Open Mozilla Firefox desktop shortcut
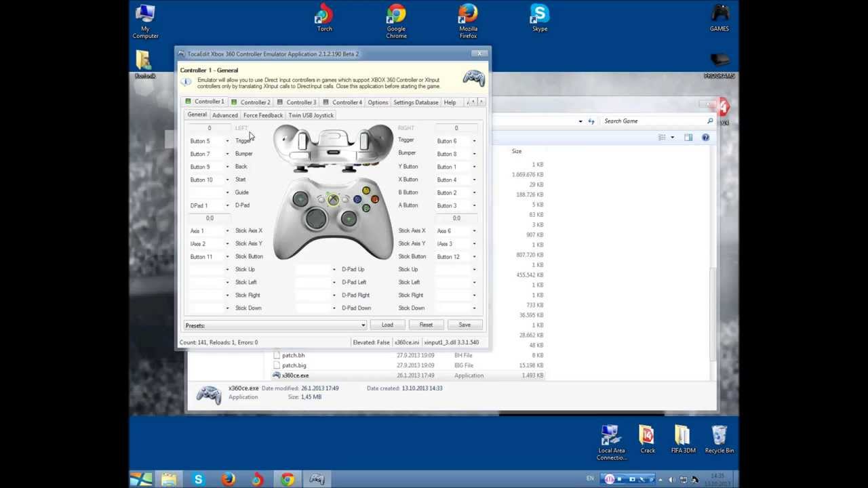 tap(468, 22)
